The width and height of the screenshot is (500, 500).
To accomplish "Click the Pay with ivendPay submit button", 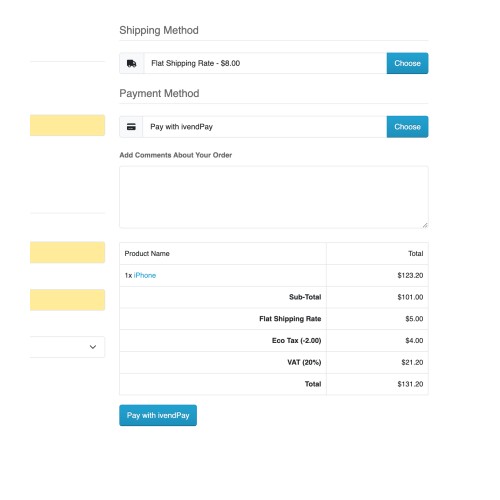I will [x=158, y=415].
